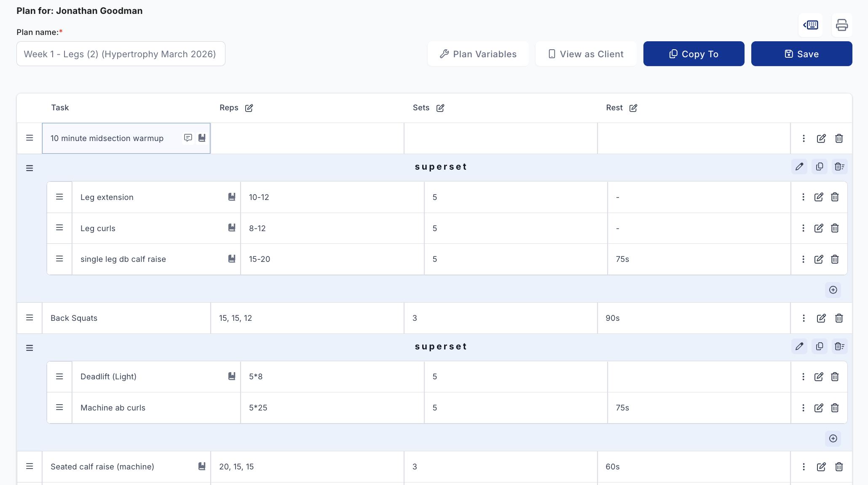Edit the Reps column header
868x485 pixels.
[249, 108]
